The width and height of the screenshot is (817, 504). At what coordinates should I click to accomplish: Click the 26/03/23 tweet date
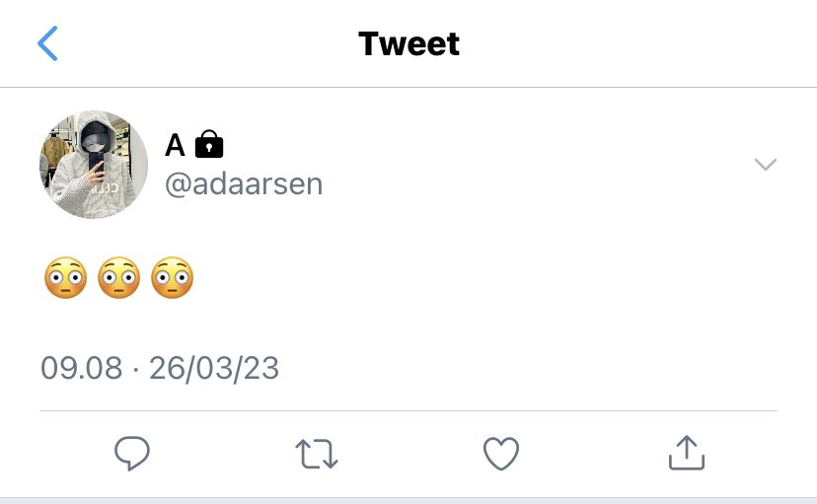point(214,369)
